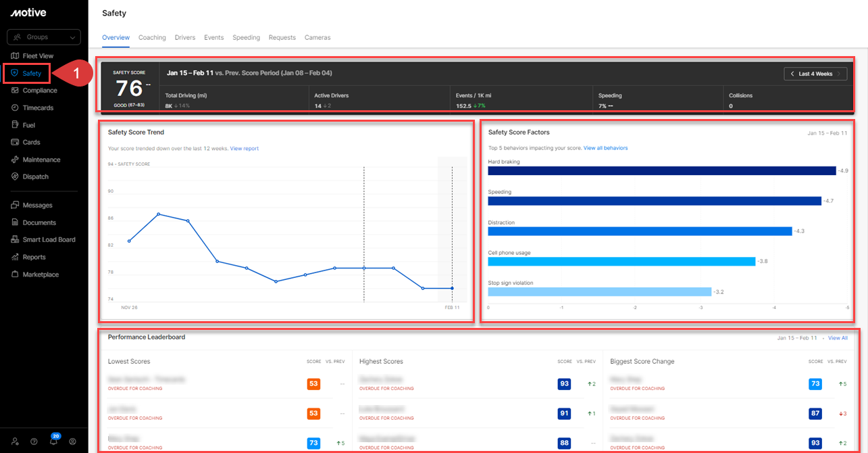Screen dimensions: 868x453
Task: Open Fleet View from the sidebar
Action: [x=37, y=56]
